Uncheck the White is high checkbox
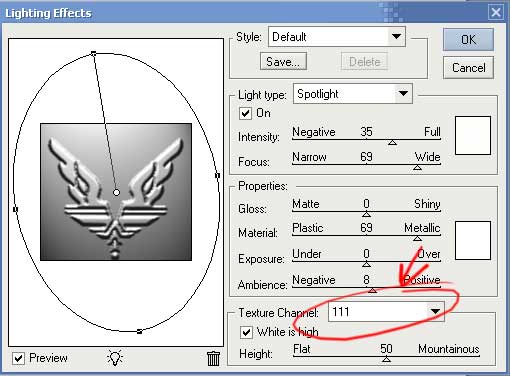510x376 pixels. click(x=246, y=332)
